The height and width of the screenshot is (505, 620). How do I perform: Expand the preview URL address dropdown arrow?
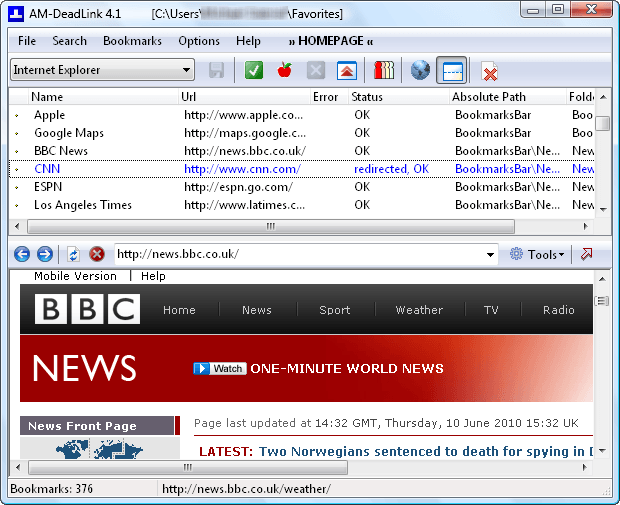pyautogui.click(x=490, y=255)
